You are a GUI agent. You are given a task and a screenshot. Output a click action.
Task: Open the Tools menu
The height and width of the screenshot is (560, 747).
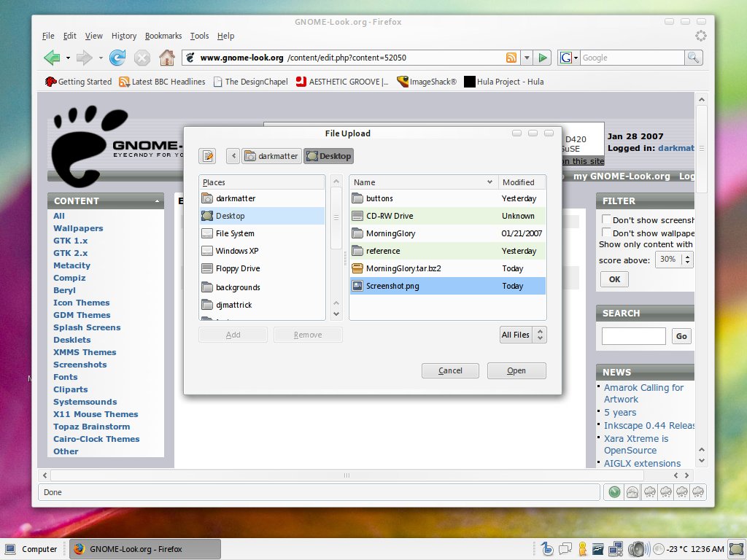(x=199, y=36)
